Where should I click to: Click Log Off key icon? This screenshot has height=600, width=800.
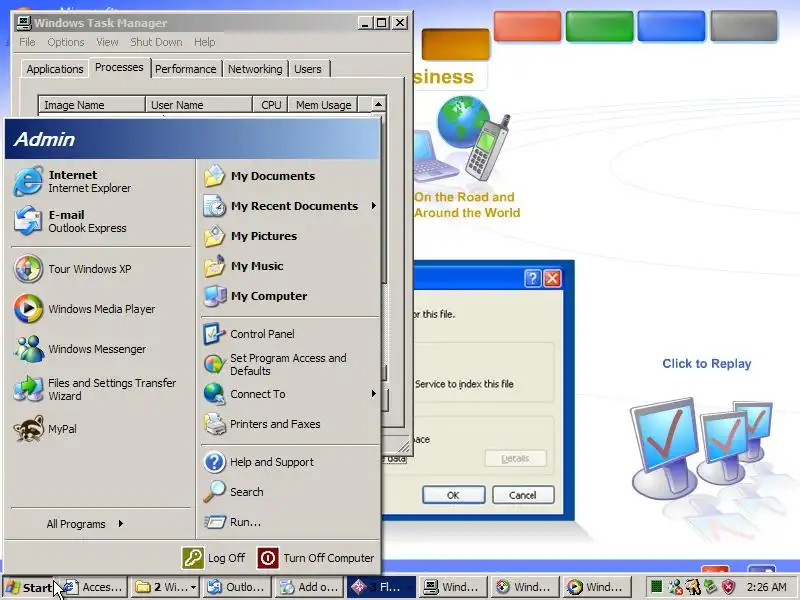193,558
